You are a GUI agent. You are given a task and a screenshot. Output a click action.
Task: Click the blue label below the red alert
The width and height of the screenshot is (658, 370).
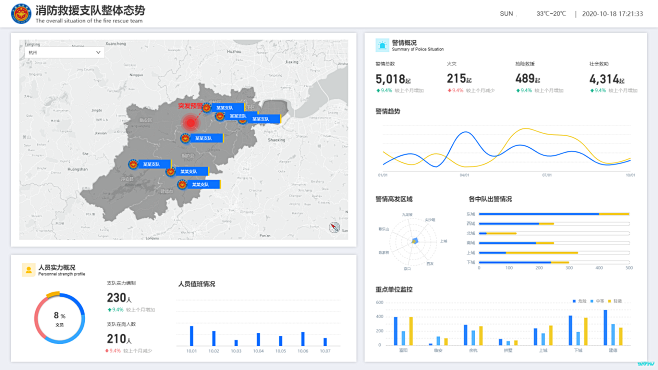click(206, 138)
